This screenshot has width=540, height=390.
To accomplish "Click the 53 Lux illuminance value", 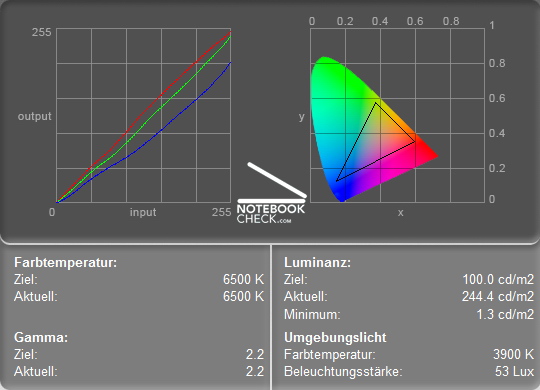I will click(515, 371).
